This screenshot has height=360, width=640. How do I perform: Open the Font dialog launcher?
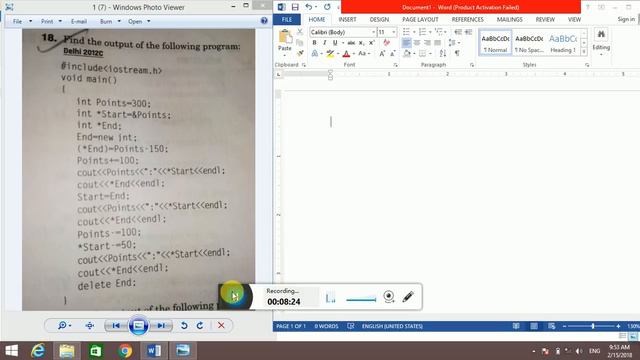click(395, 65)
